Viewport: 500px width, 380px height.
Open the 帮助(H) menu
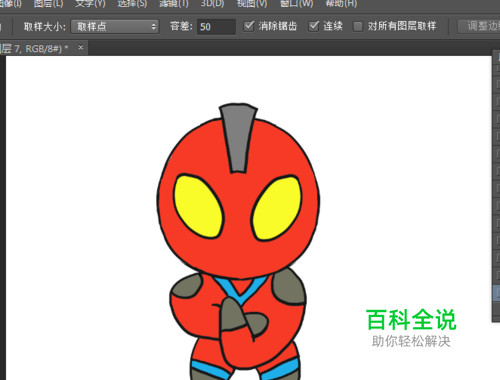341,3
